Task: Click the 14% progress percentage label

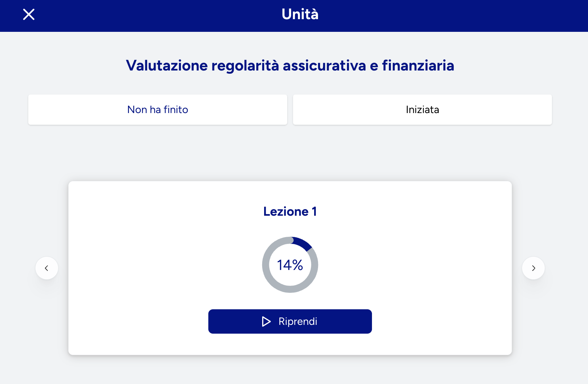Action: click(x=290, y=265)
